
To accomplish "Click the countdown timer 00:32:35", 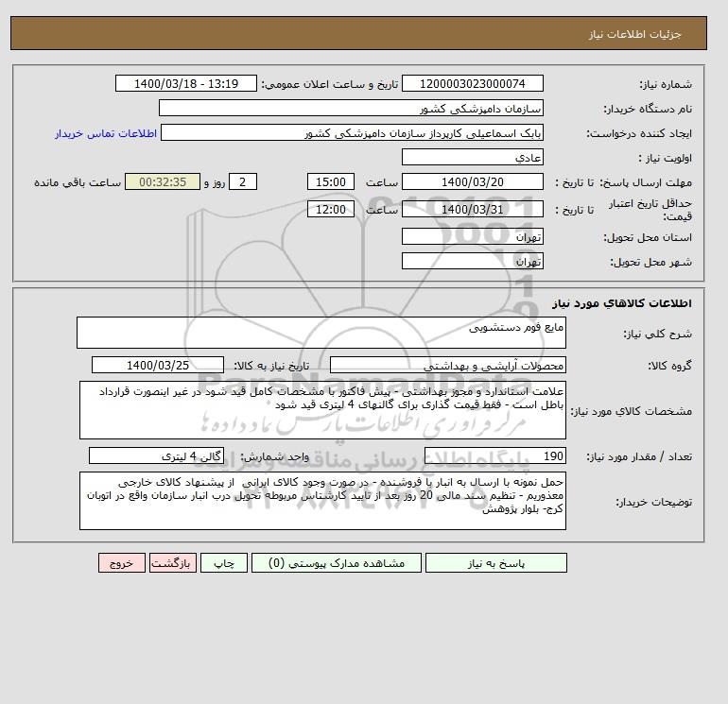I will [x=163, y=182].
